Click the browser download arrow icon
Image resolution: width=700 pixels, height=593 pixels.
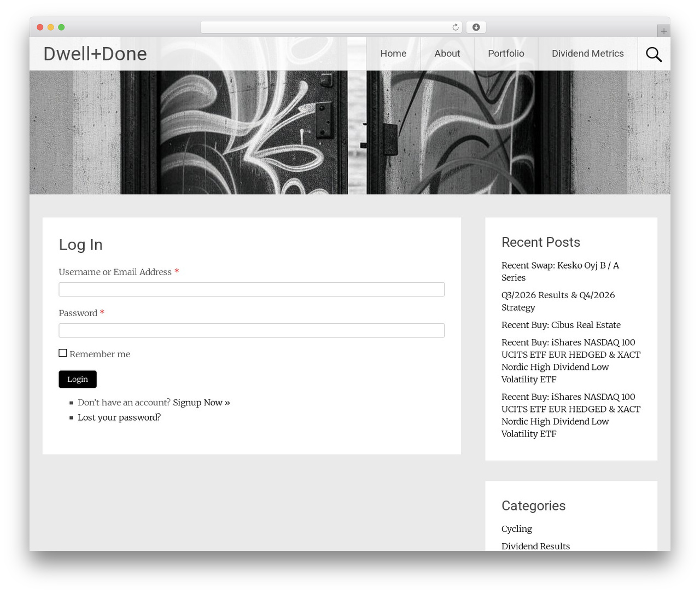tap(476, 27)
